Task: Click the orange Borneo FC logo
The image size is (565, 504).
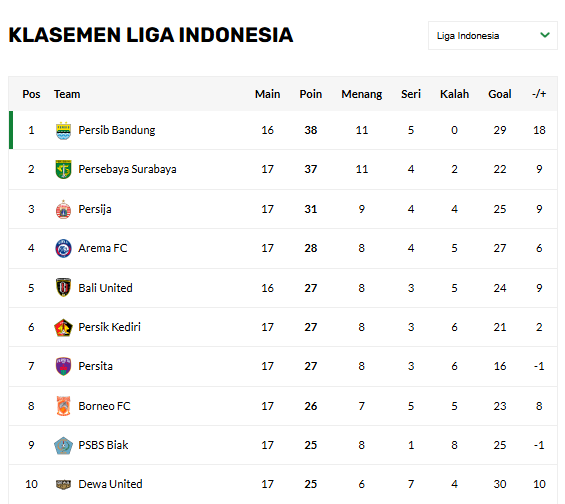Action: tap(63, 406)
